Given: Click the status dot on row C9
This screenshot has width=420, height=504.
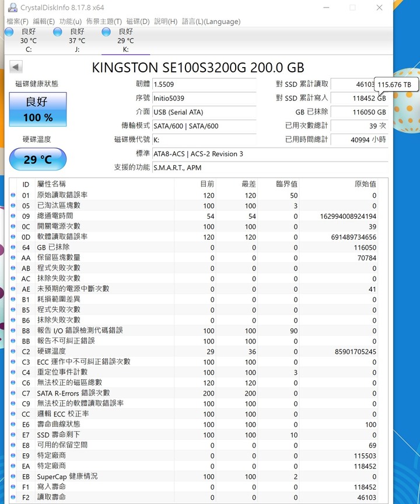Looking at the screenshot, I should click(x=13, y=404).
